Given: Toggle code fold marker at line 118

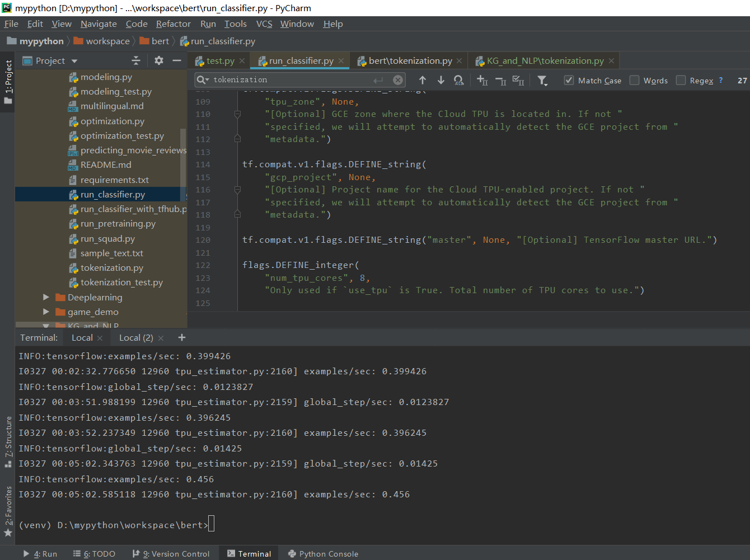Looking at the screenshot, I should (237, 214).
